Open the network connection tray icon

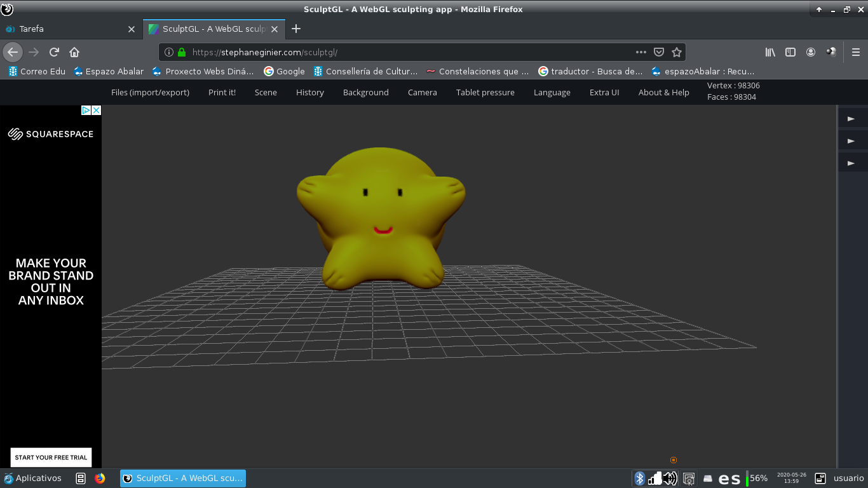coord(654,478)
